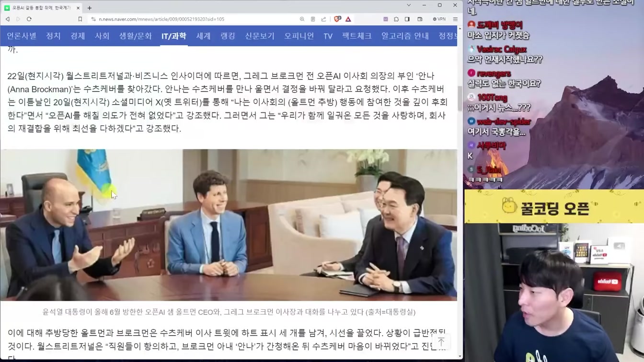Open the purple extension icon in toolbar

(386, 19)
